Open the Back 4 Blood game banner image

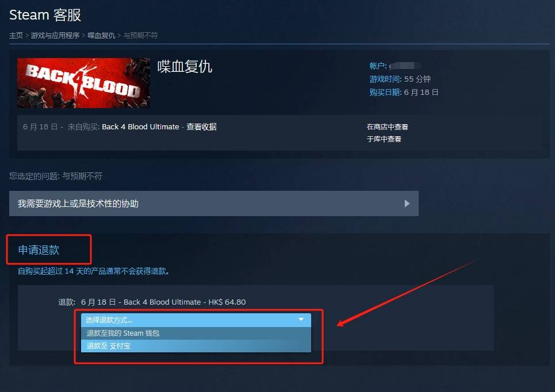point(83,83)
